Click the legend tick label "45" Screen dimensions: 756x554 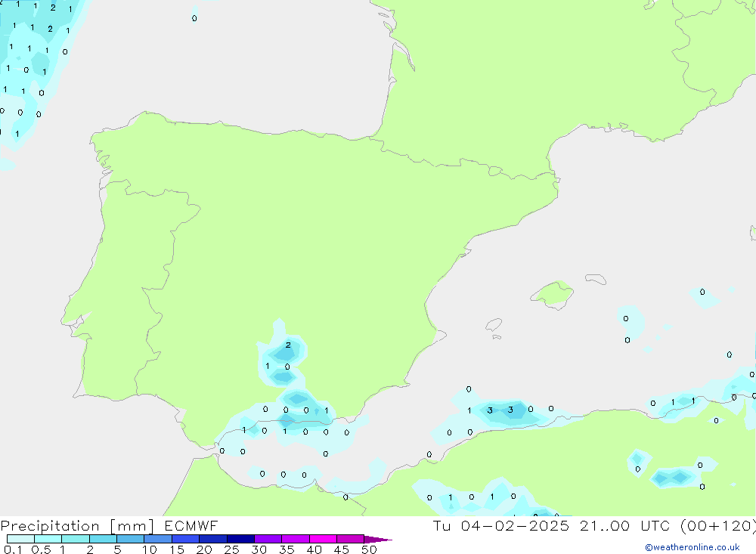pyautogui.click(x=342, y=549)
